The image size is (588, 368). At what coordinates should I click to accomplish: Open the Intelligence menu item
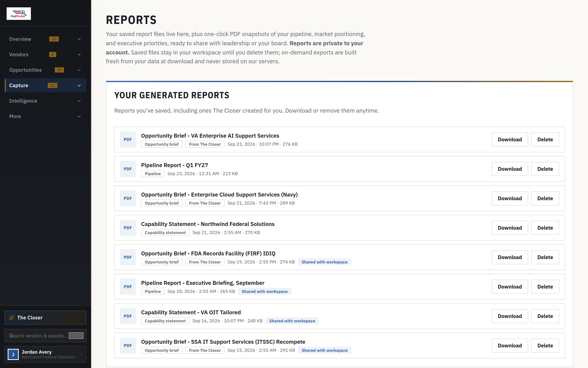coord(46,101)
